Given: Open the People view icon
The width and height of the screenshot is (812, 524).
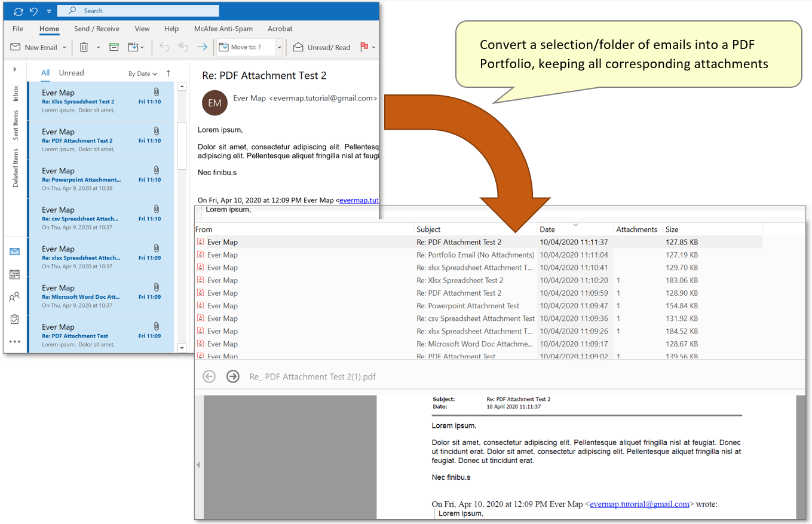Looking at the screenshot, I should coord(14,296).
